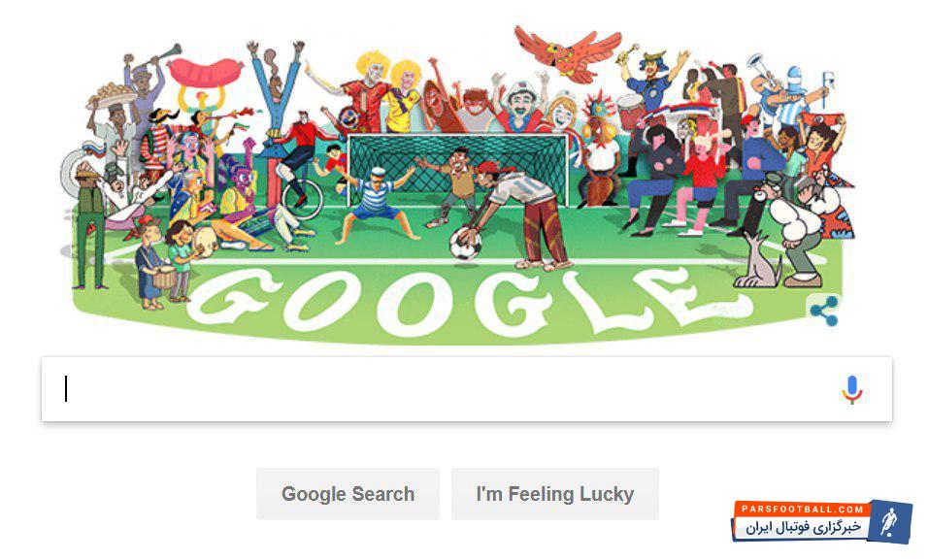
Task: Click the goalkeeper in striped blue shirt
Action: tap(375, 206)
